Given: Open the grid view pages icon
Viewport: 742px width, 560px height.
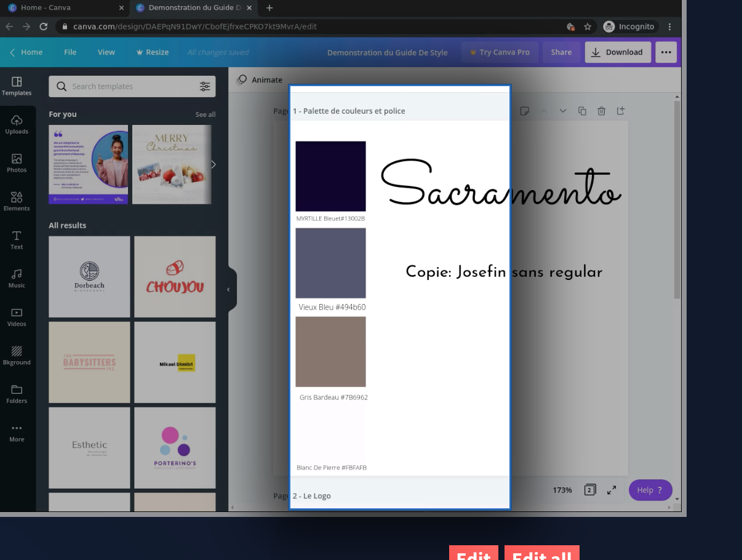Looking at the screenshot, I should [x=589, y=490].
